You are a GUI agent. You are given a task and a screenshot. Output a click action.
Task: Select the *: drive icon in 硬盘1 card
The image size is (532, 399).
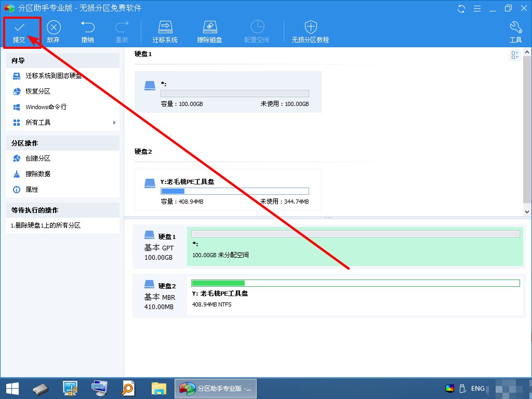[150, 86]
